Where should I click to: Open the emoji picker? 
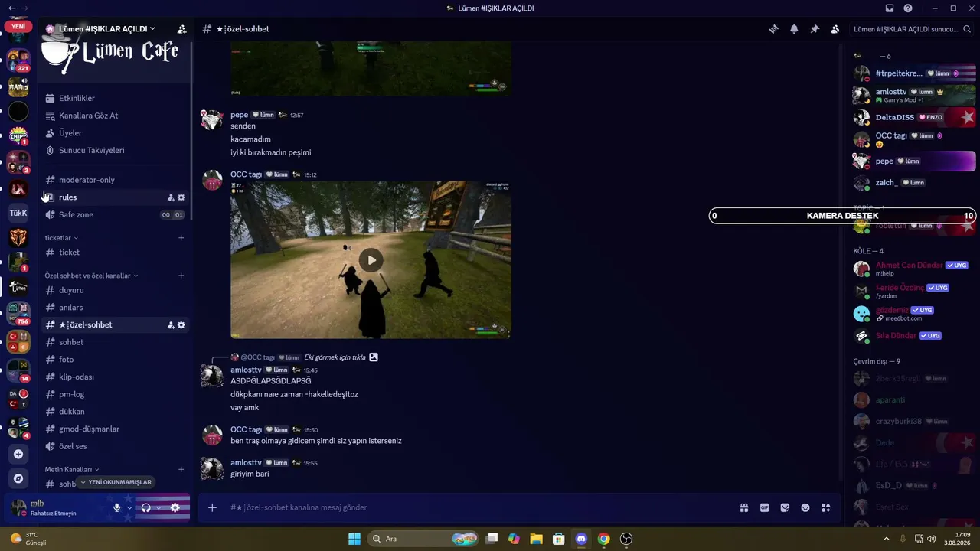click(x=805, y=507)
